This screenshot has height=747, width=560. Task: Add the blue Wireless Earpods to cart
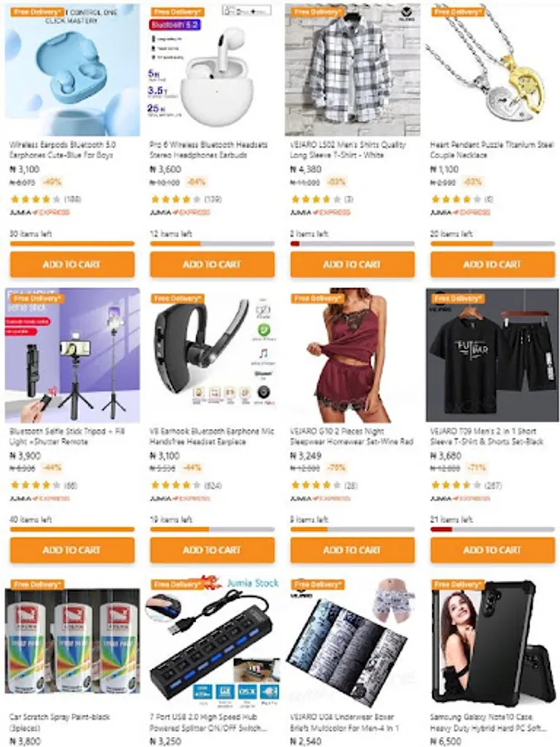pos(72,264)
